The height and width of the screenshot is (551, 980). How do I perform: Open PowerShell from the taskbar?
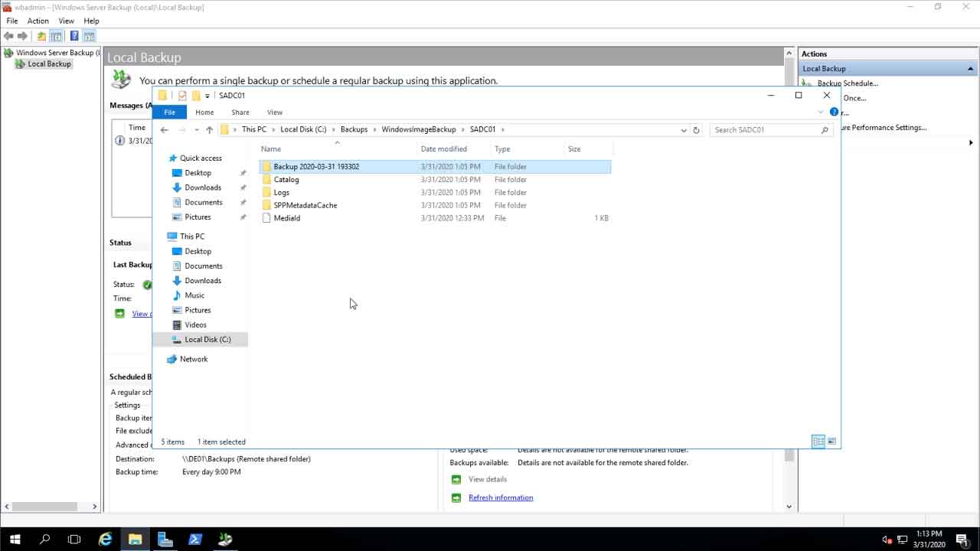(195, 539)
